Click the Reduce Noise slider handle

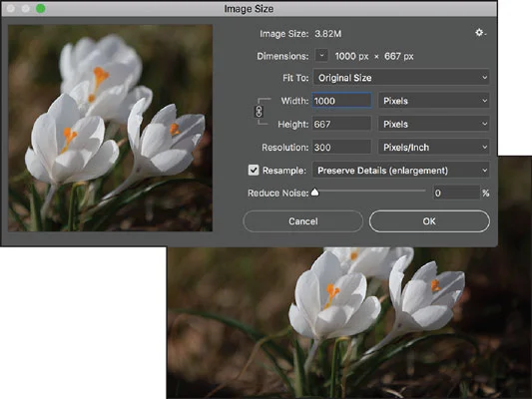(315, 193)
